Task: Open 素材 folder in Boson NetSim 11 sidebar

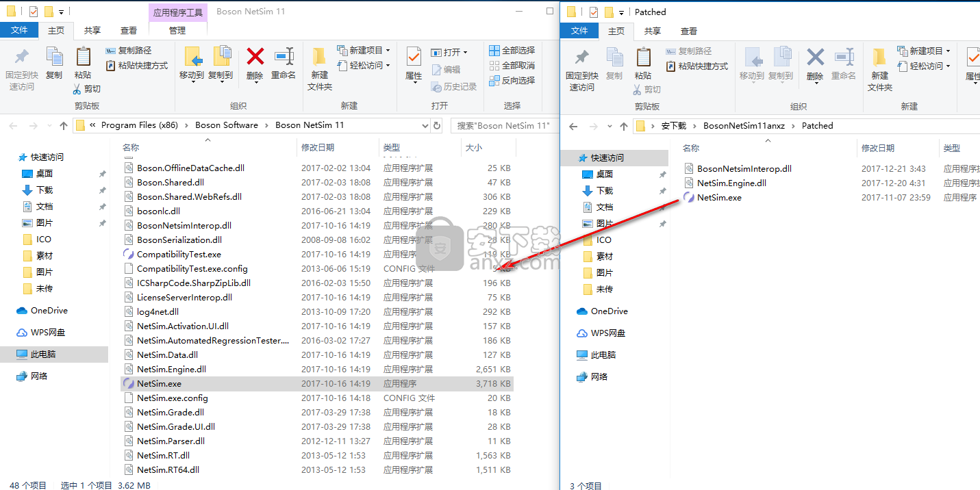Action: point(38,256)
